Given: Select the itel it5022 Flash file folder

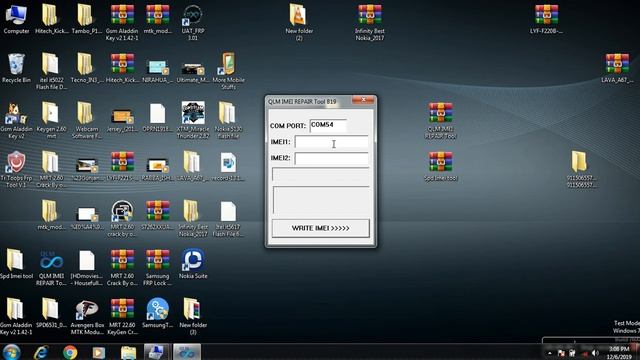Looking at the screenshot, I should pos(51,71).
